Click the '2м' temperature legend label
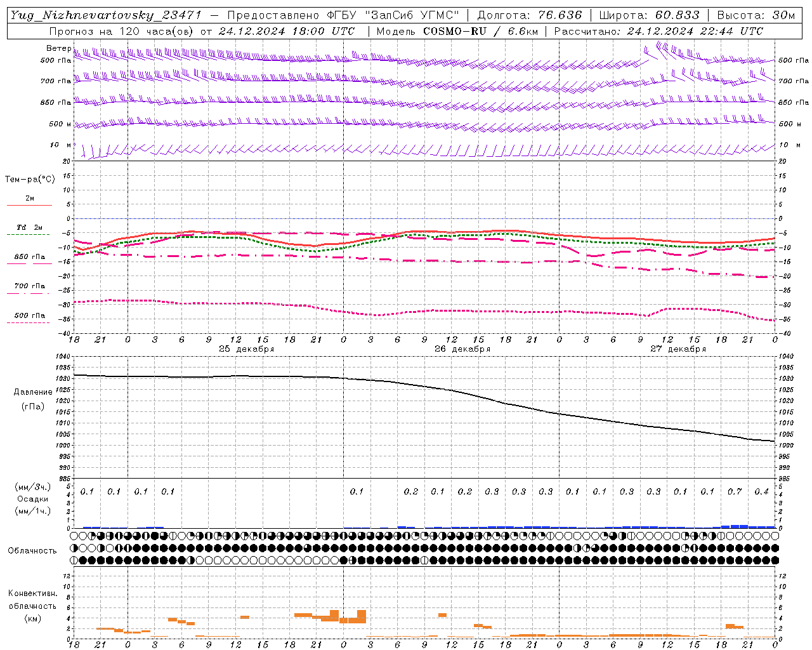The height and width of the screenshot is (650, 812). click(30, 198)
